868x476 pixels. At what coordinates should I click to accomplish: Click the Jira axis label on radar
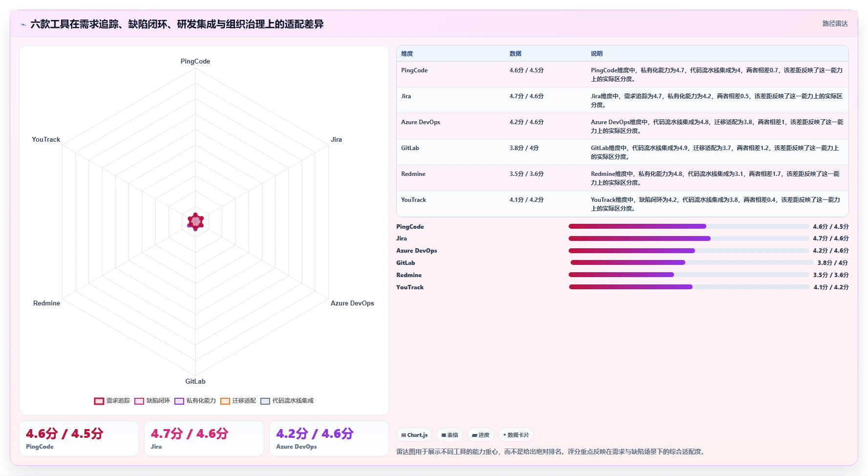coord(336,139)
